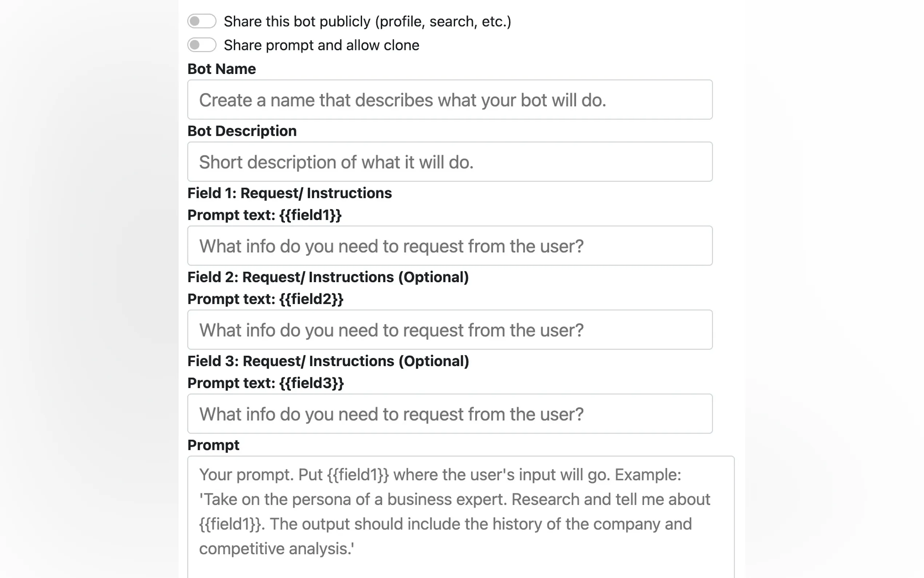Click the "Field 2: Request/ Instructions (Optional)" heading
924x578 pixels.
[328, 277]
